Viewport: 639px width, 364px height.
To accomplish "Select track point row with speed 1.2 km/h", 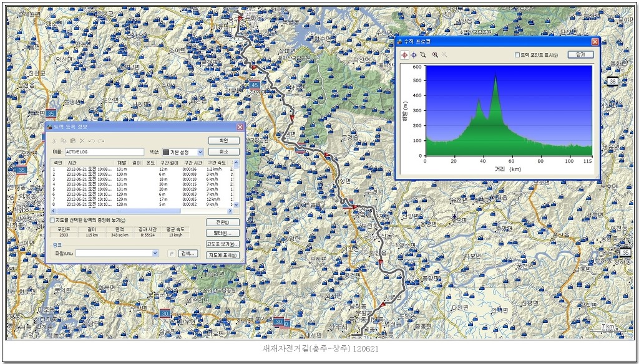I will click(142, 168).
